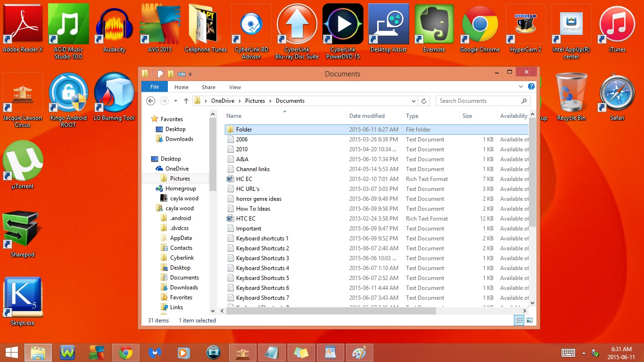This screenshot has height=362, width=644.
Task: Click the taskbar clock showing 6:31 AM
Action: pos(621,353)
